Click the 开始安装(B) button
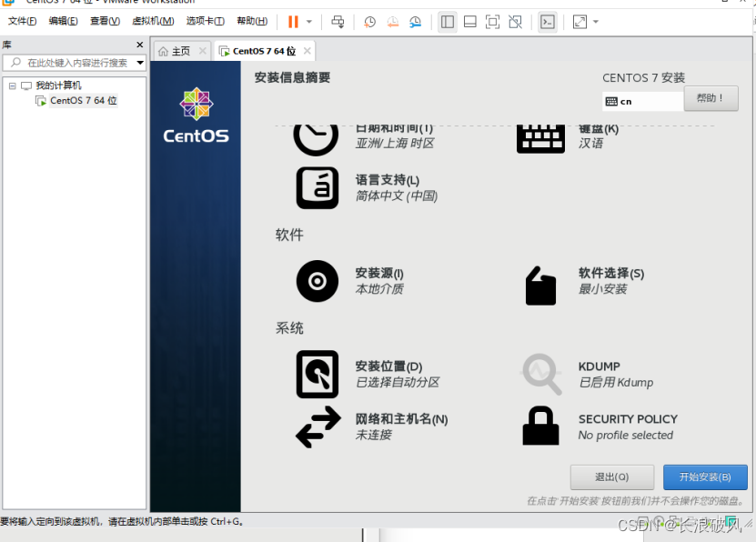The width and height of the screenshot is (756, 542). (x=705, y=477)
